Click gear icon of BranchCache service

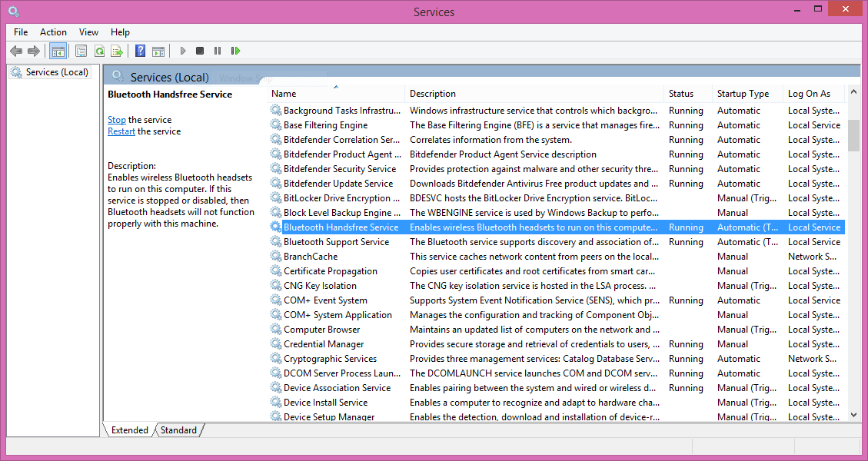275,256
